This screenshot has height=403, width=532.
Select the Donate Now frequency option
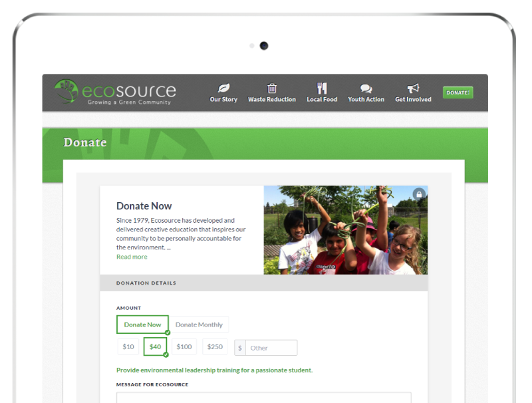(x=142, y=325)
